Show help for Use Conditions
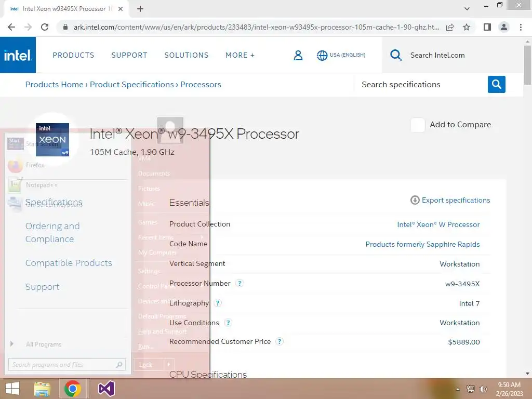 (228, 323)
